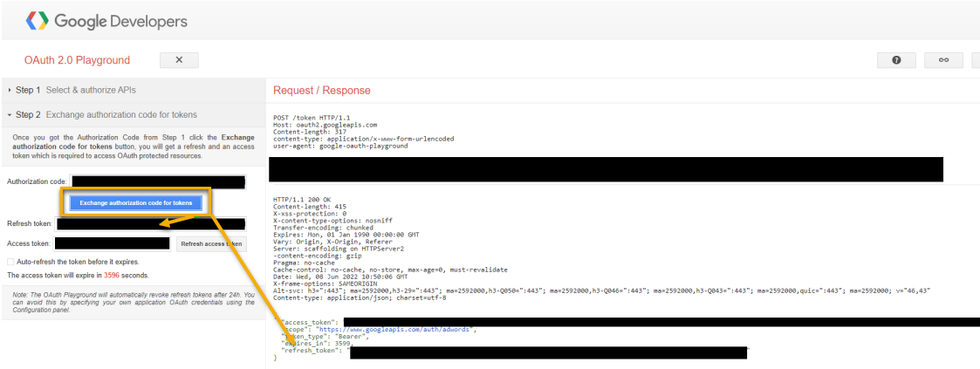The image size is (980, 369).
Task: Expand Step 1 Select & authorize APIs
Action: coord(90,90)
